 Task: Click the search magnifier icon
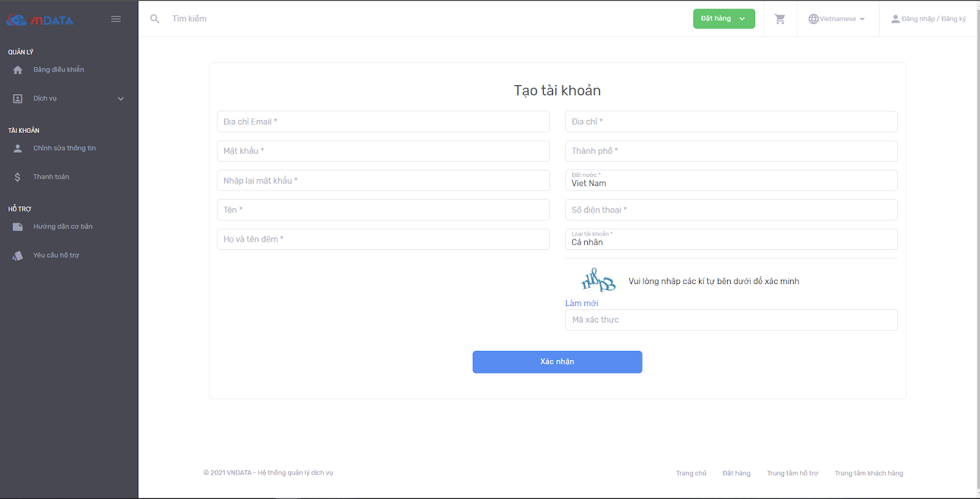(x=155, y=19)
